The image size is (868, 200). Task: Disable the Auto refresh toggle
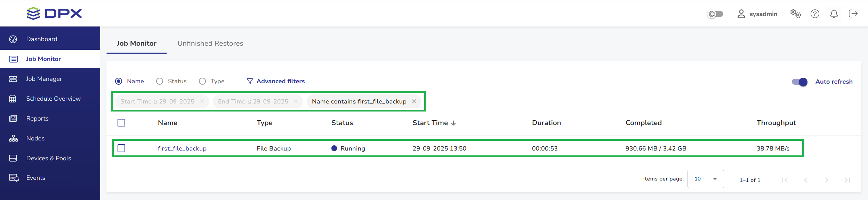pyautogui.click(x=799, y=82)
